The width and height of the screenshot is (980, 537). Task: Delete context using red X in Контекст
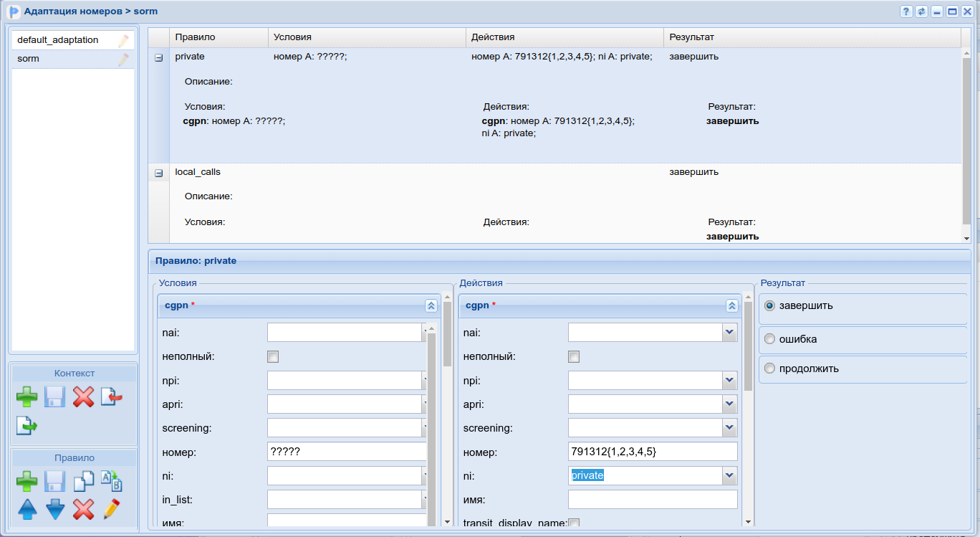[83, 396]
